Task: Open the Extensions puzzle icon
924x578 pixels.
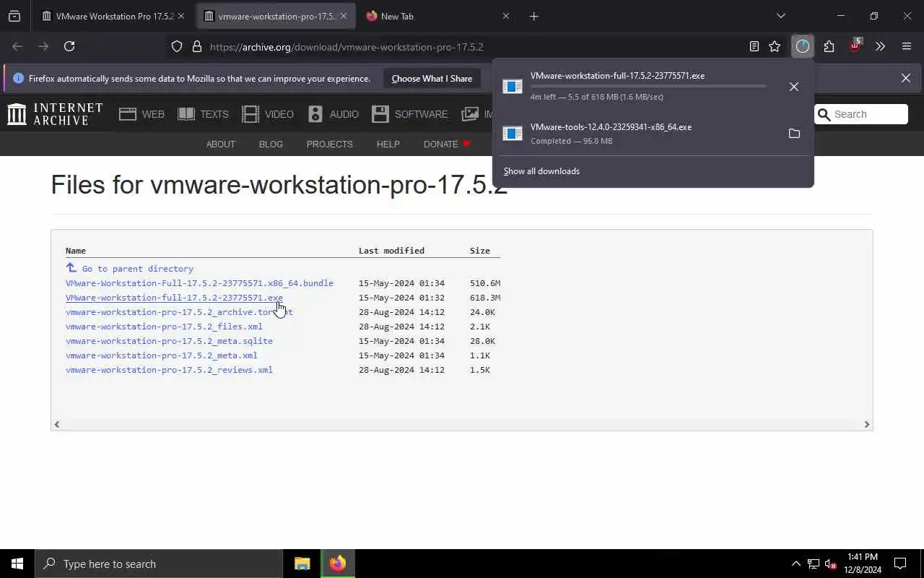Action: pyautogui.click(x=829, y=46)
